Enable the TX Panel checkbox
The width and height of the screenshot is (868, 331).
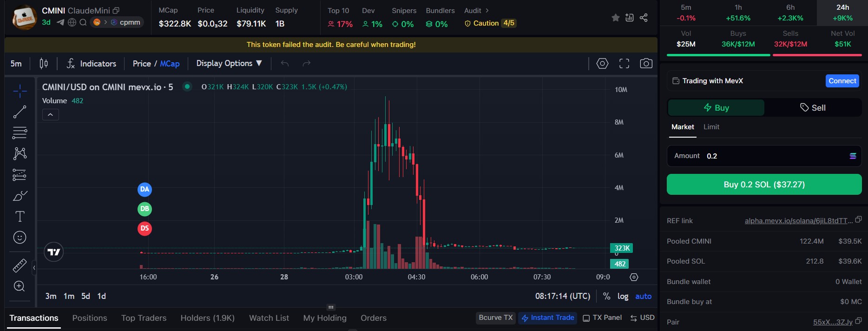pos(586,318)
